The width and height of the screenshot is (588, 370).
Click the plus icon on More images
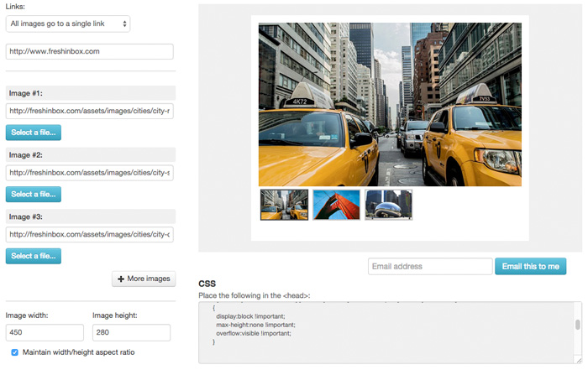(121, 279)
